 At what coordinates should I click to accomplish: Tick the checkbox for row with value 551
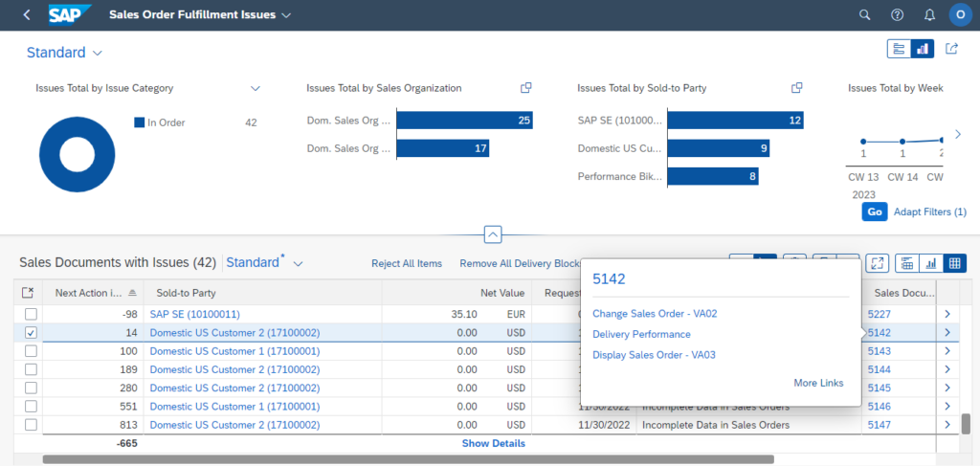(32, 406)
